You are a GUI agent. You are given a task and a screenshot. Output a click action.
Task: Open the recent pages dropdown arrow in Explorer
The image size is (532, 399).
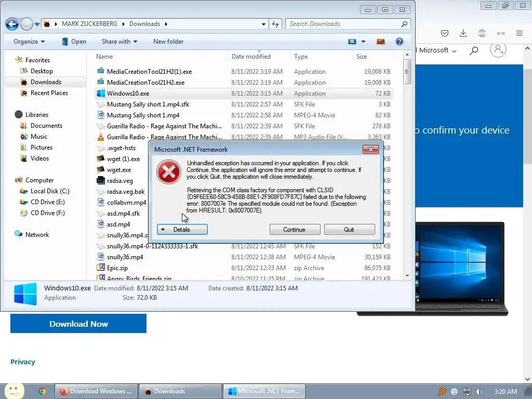(x=37, y=24)
